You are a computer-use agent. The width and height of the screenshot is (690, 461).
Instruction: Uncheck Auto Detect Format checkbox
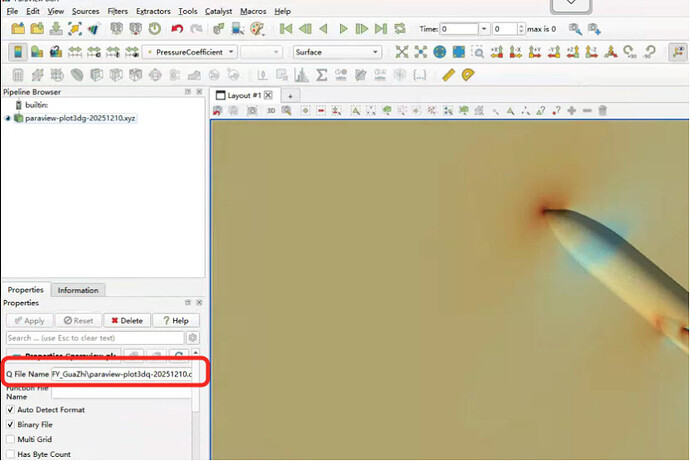11,410
